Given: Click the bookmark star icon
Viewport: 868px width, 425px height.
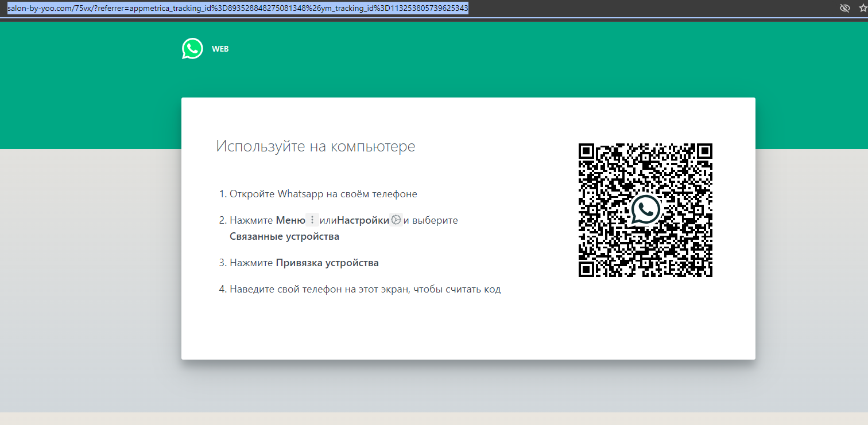Looking at the screenshot, I should pos(863,8).
